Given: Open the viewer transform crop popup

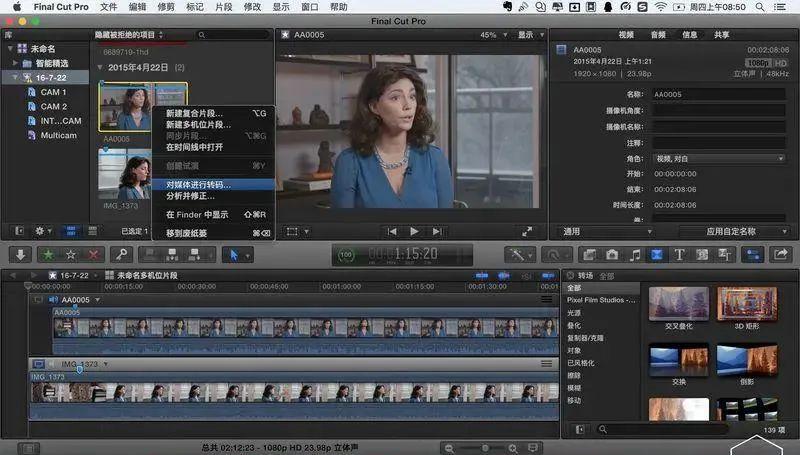Looking at the screenshot, I should click(x=297, y=232).
